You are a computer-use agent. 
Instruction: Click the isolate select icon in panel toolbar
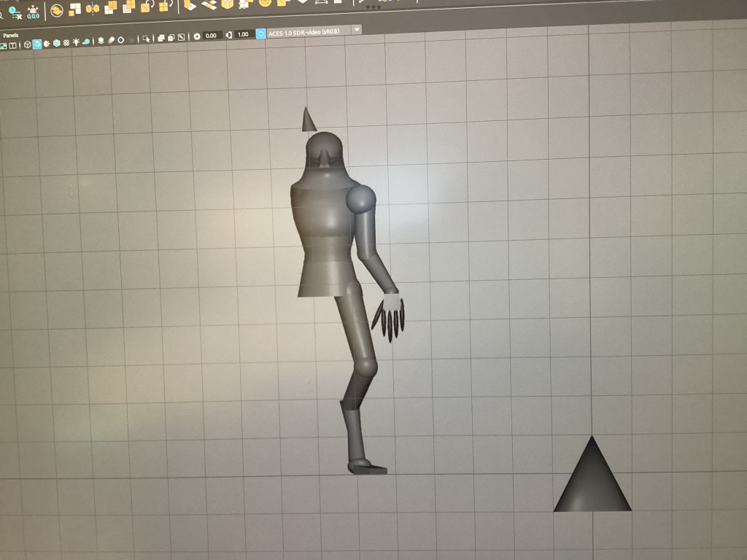tap(147, 39)
